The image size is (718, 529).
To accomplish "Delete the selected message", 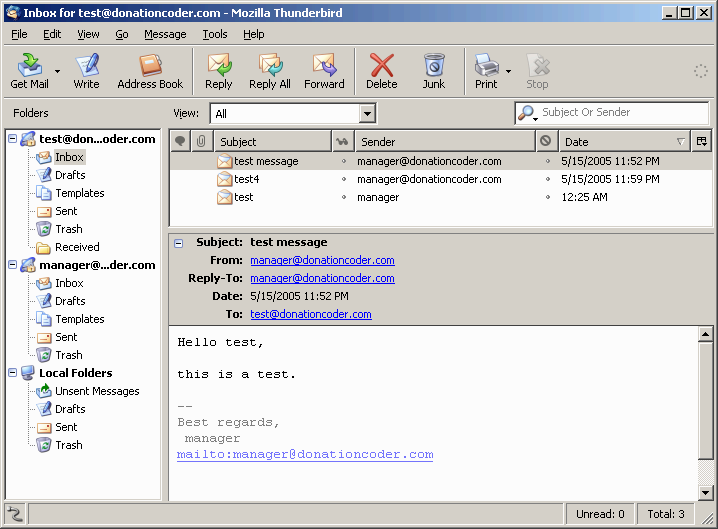I will [x=381, y=71].
